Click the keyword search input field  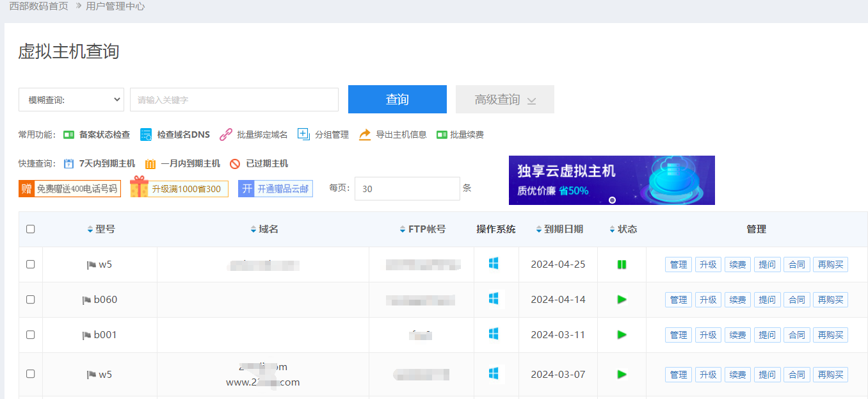pyautogui.click(x=234, y=100)
